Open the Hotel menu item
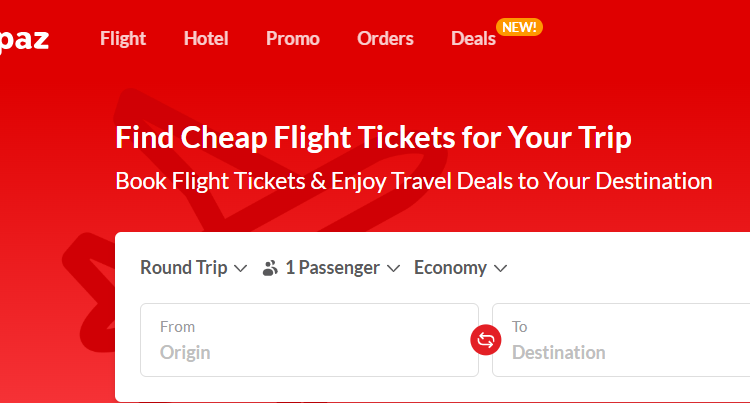This screenshot has width=750, height=403. [x=206, y=39]
